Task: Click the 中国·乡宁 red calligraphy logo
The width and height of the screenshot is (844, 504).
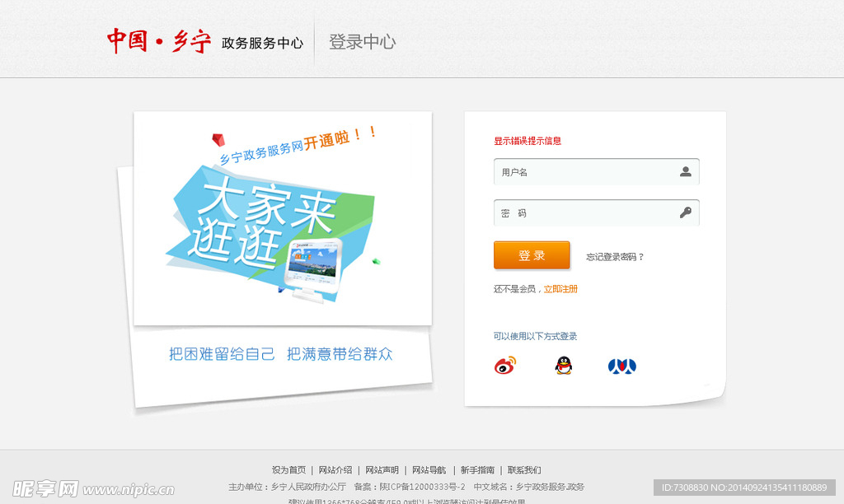Action: pos(158,39)
